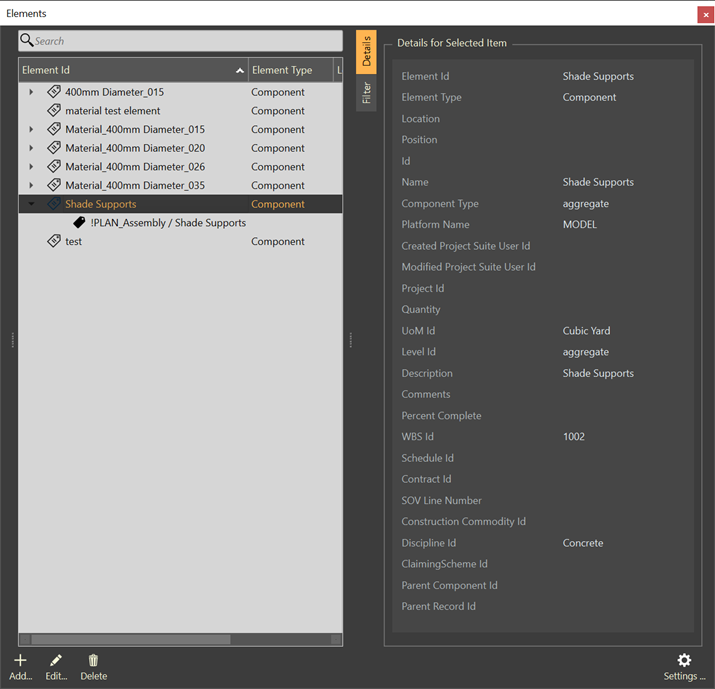Expand Material_400mm Diameter_026 node

tap(31, 167)
